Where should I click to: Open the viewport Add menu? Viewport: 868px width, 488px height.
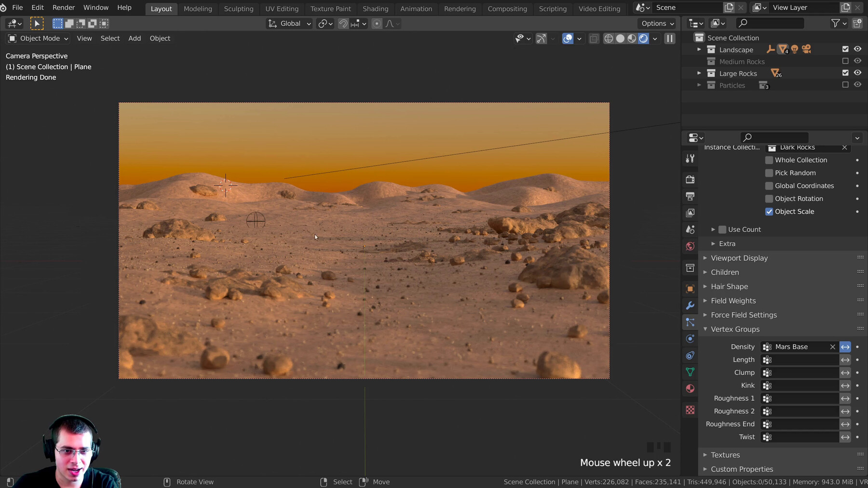135,39
